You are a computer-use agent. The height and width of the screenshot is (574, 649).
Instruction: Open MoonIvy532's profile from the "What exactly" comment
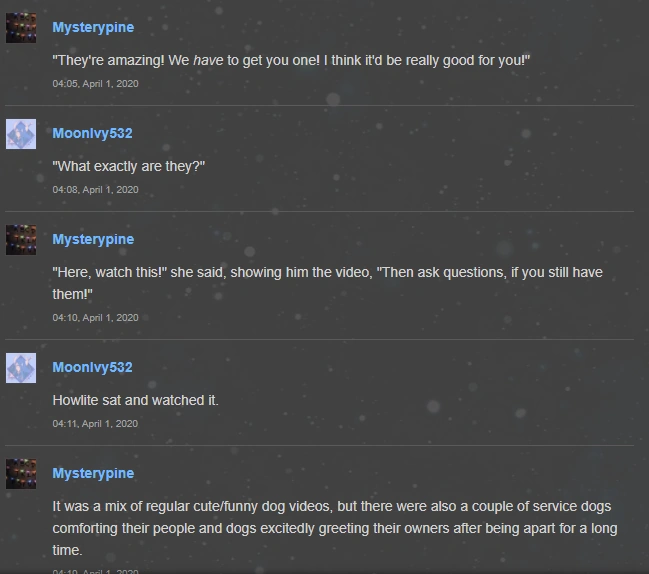tap(92, 133)
